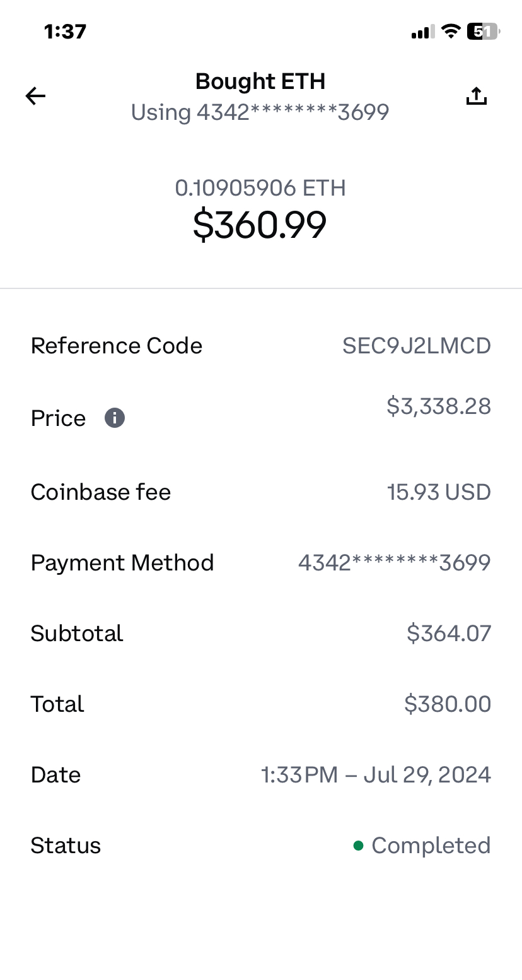This screenshot has height=980, width=522.
Task: Tap the $3,338.28 price value
Action: coord(439,406)
